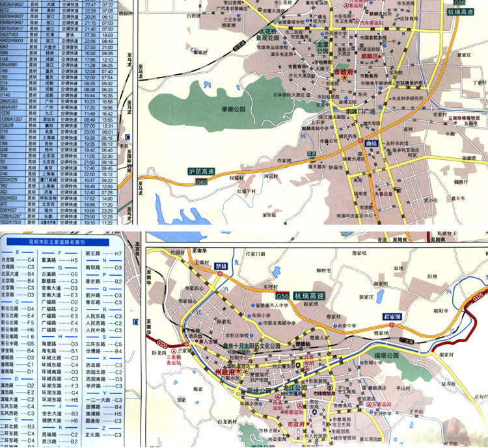Screen dimensions: 488x448
Task: Click the 朝阳寺 label
Action: pyautogui.click(x=441, y=311)
